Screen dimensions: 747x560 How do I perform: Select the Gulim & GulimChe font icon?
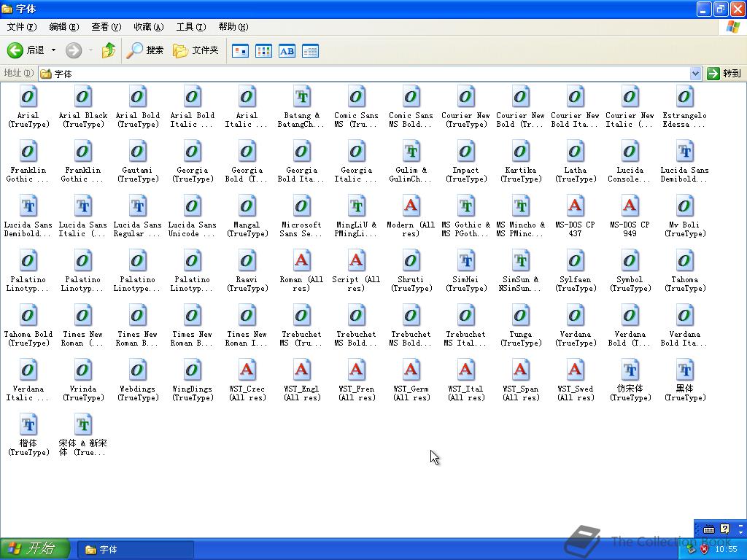pos(411,152)
